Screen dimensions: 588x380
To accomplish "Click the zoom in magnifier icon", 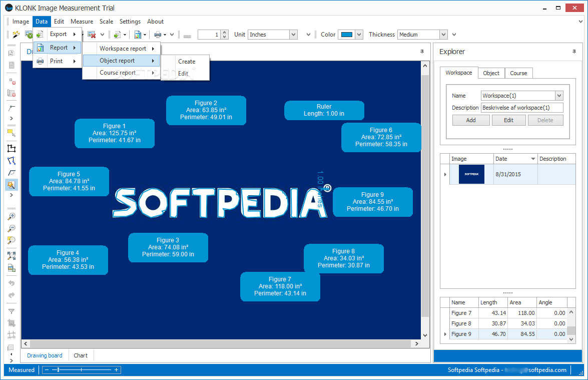I will (x=12, y=216).
